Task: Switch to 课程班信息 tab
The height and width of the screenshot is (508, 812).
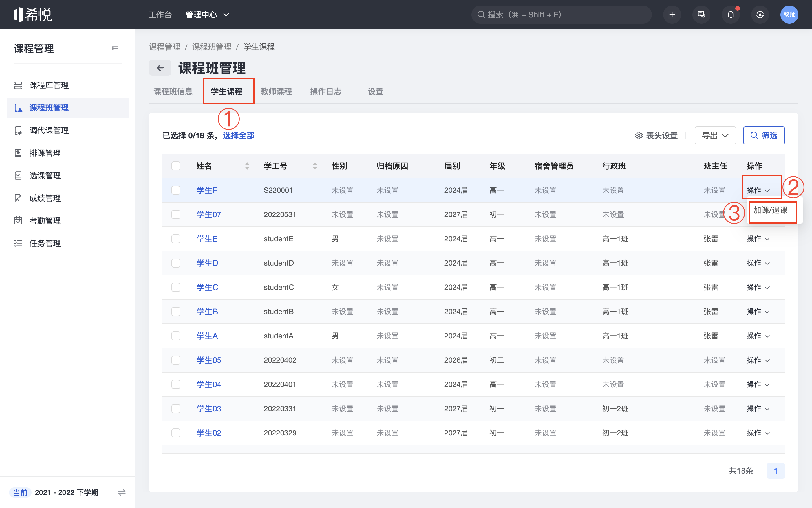Action: [x=173, y=91]
